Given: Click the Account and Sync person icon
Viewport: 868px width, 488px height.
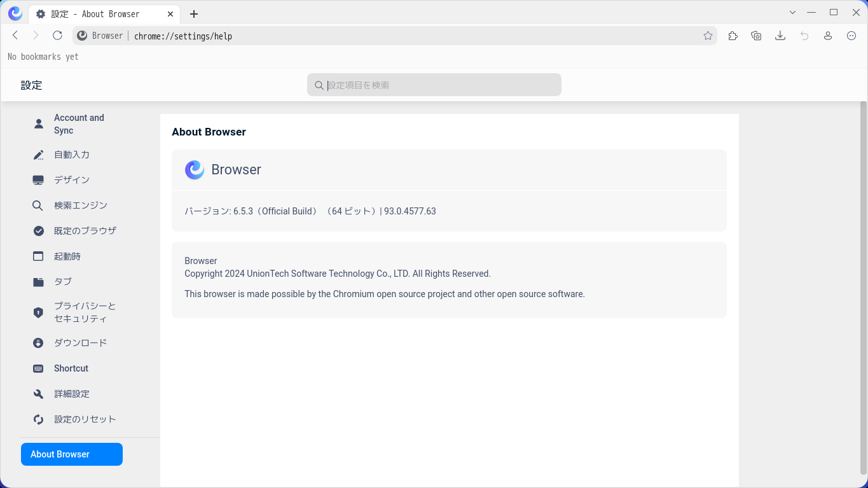Looking at the screenshot, I should (x=39, y=123).
